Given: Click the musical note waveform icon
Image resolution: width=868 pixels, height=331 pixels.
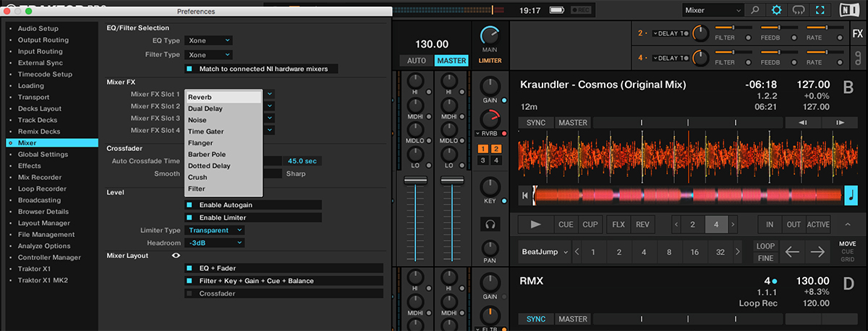Looking at the screenshot, I should click(x=851, y=195).
